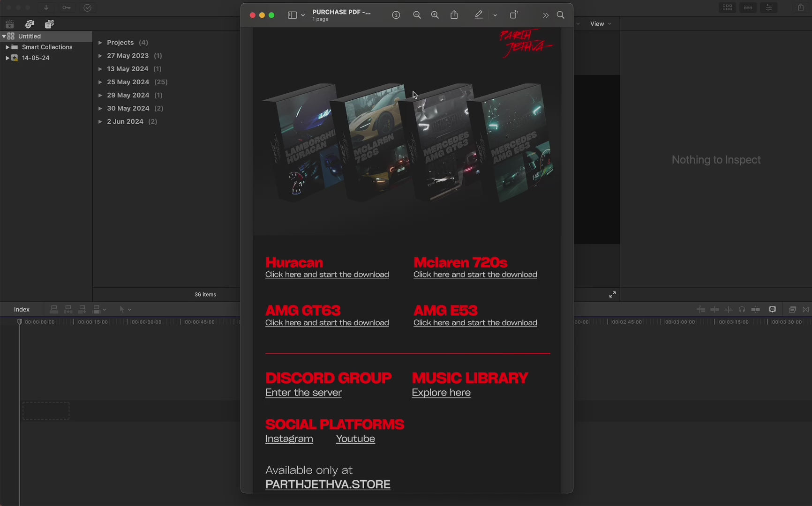812x506 pixels.
Task: Open the Transitions browser
Action: [806, 309]
